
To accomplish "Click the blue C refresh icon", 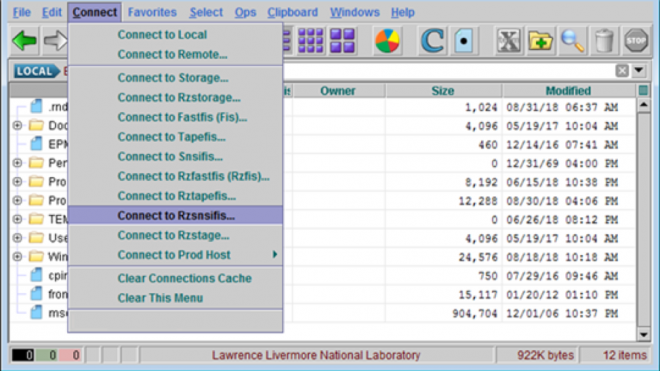I will [x=432, y=41].
